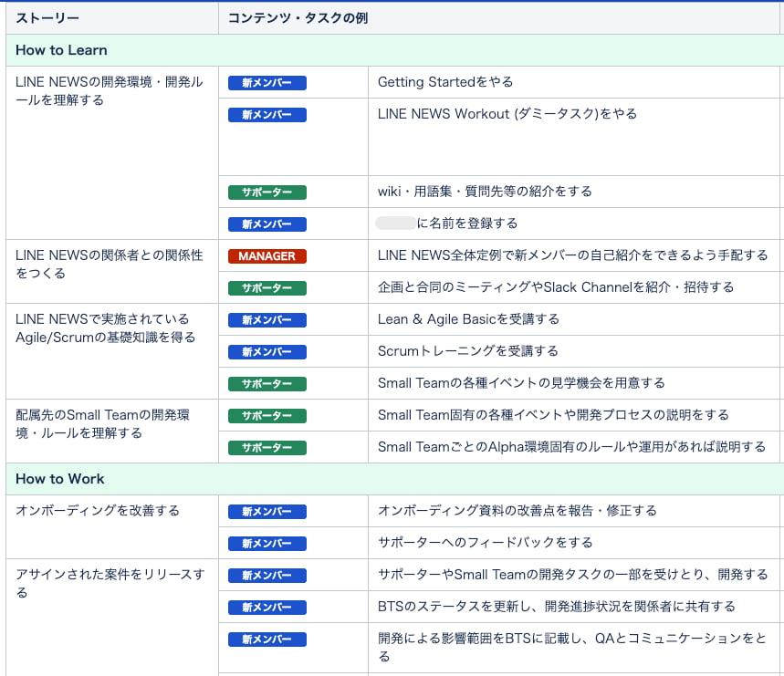Select task about Alpha環境固有のルール
The height and width of the screenshot is (676, 784).
coord(572,447)
